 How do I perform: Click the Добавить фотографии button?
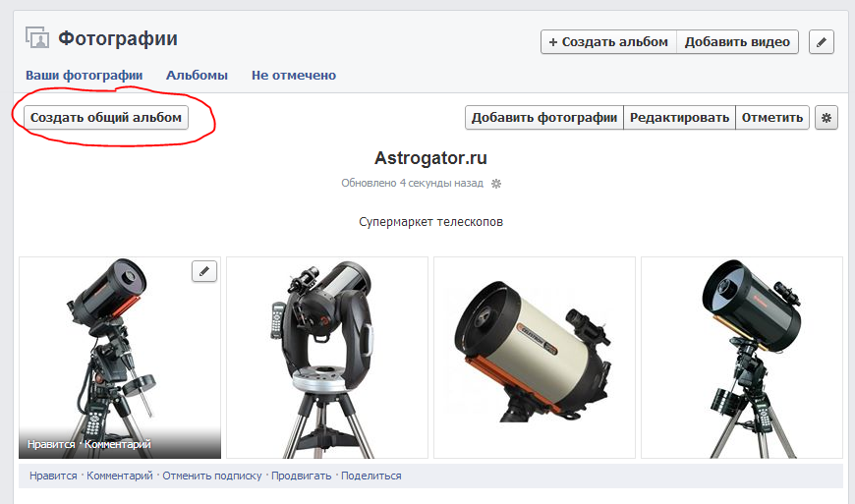(544, 118)
